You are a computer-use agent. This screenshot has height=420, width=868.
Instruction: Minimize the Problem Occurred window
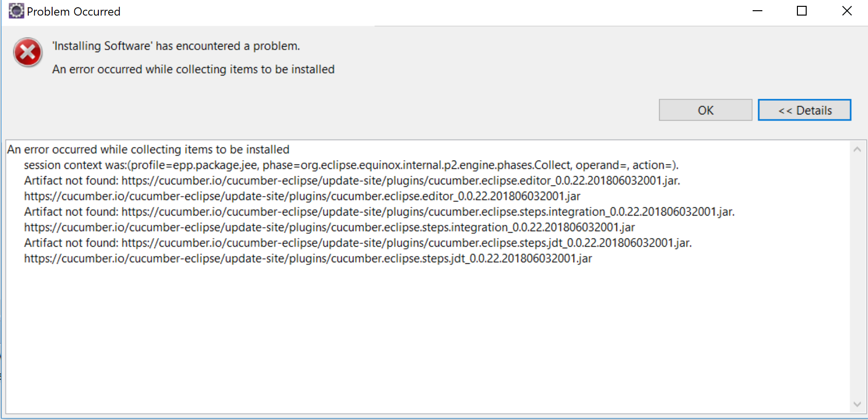[757, 11]
